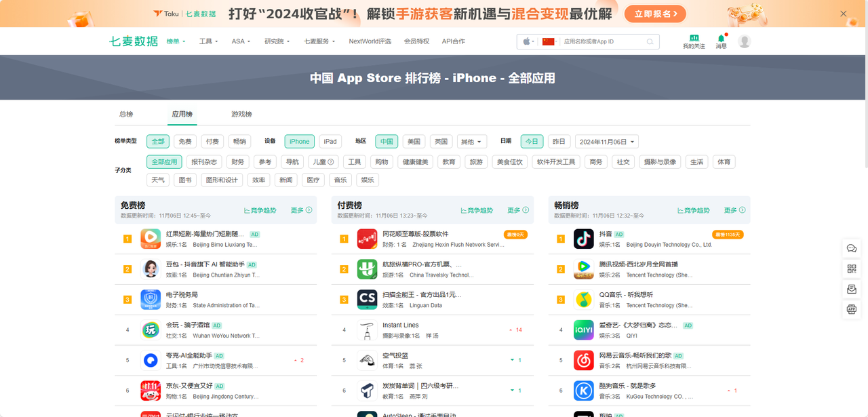This screenshot has width=868, height=417.
Task: Close the Taku banner ad
Action: [844, 14]
